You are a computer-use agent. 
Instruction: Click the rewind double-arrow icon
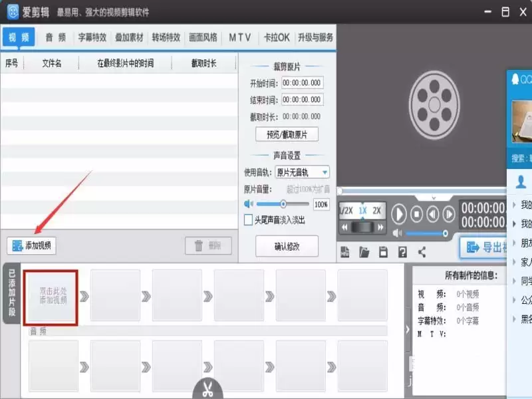[344, 227]
